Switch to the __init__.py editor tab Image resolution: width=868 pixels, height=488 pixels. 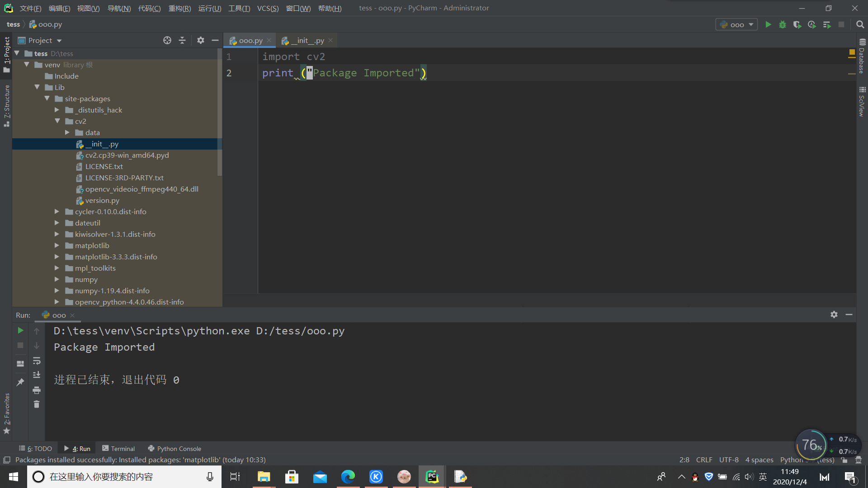click(x=307, y=40)
